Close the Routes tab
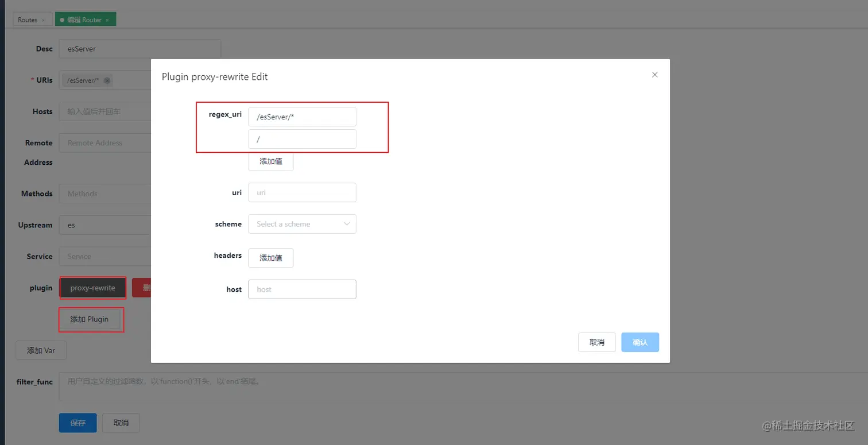Image resolution: width=868 pixels, height=445 pixels. pos(43,20)
